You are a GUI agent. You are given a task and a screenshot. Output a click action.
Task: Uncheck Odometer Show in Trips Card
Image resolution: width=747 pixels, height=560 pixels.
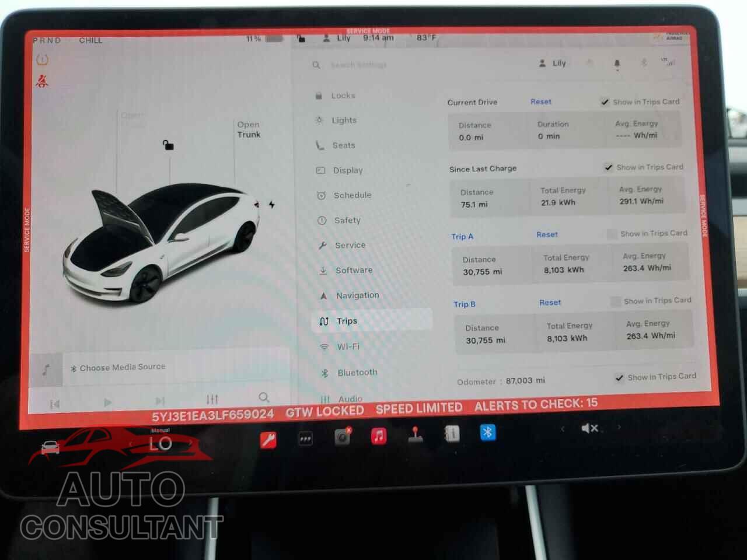[x=619, y=378]
